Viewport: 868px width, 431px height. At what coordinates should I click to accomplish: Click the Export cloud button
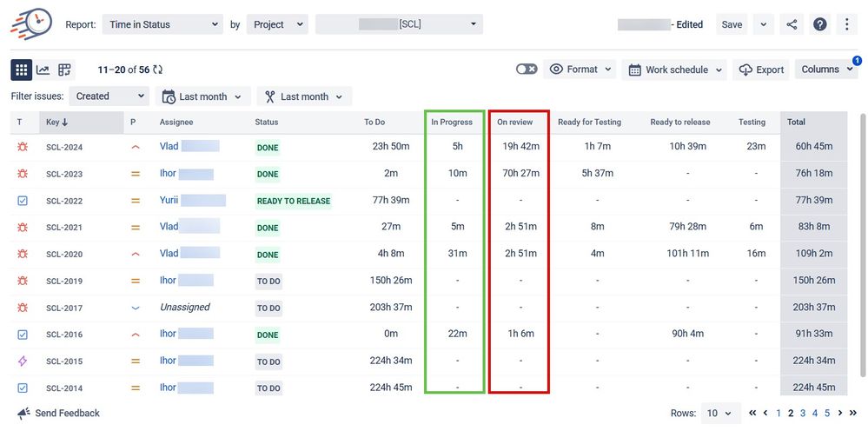[x=761, y=70]
